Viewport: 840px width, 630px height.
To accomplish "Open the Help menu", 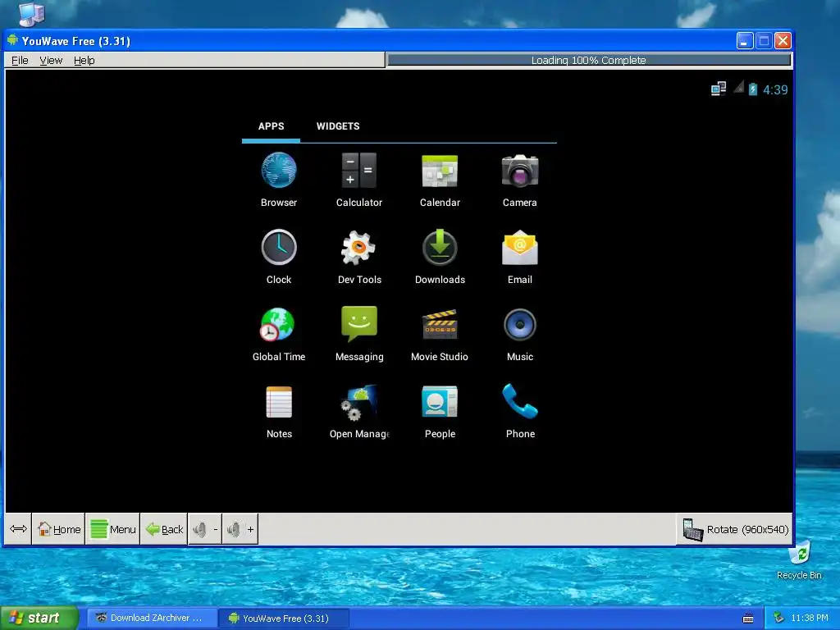I will pos(84,61).
